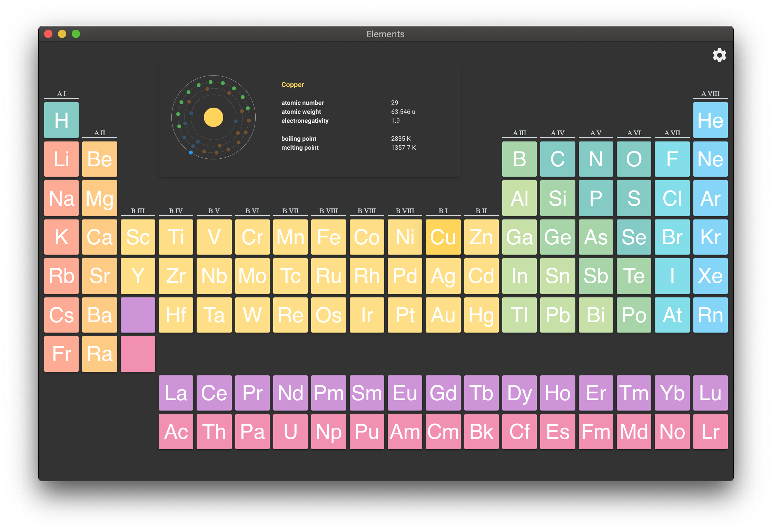Screen dimensions: 772x532
Task: Select the Europium (Eu) tile
Action: coord(405,393)
